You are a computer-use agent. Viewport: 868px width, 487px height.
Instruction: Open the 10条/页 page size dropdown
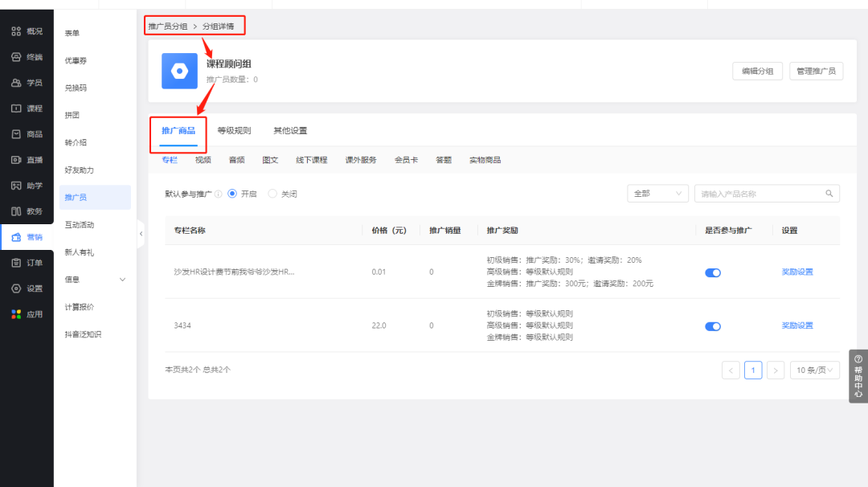pos(813,370)
